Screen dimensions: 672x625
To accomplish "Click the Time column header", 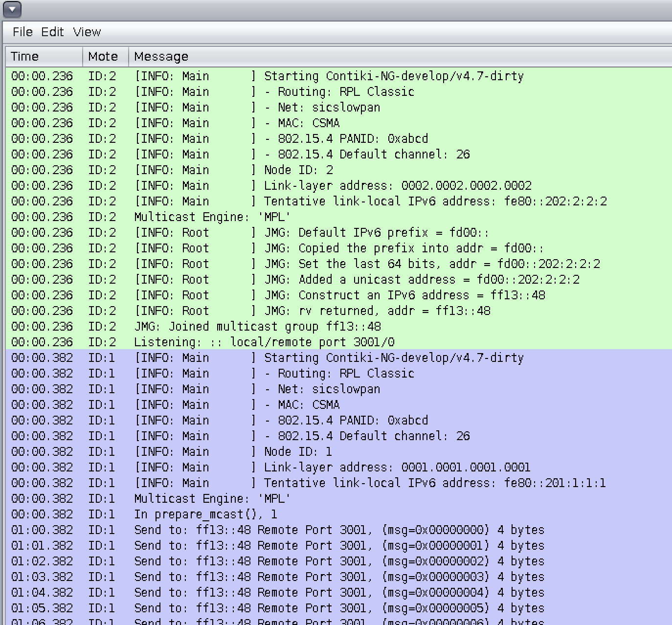I will point(44,56).
